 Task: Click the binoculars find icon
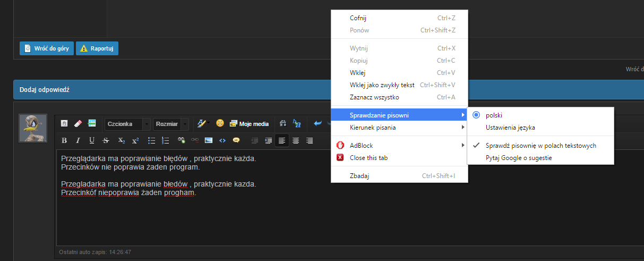(x=283, y=123)
